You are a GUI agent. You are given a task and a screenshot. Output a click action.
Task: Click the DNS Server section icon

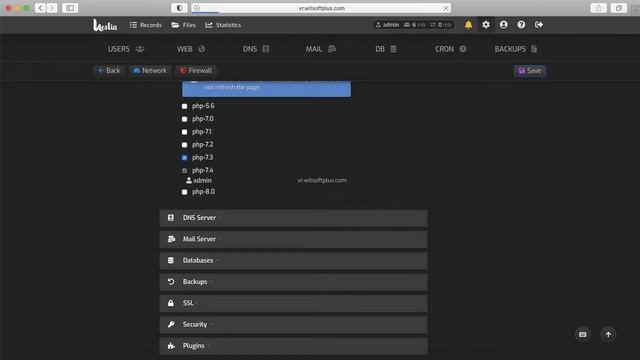click(171, 218)
